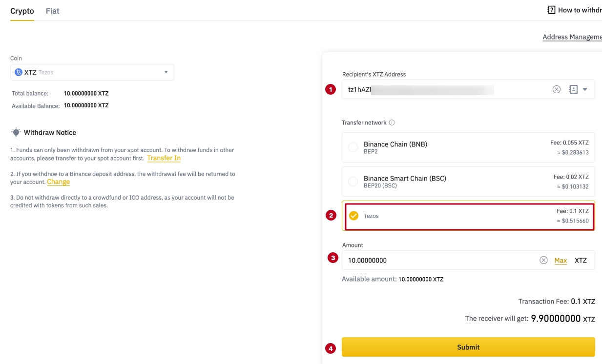This screenshot has height=364, width=602.
Task: Click the How to withdraw help icon
Action: [x=551, y=10]
